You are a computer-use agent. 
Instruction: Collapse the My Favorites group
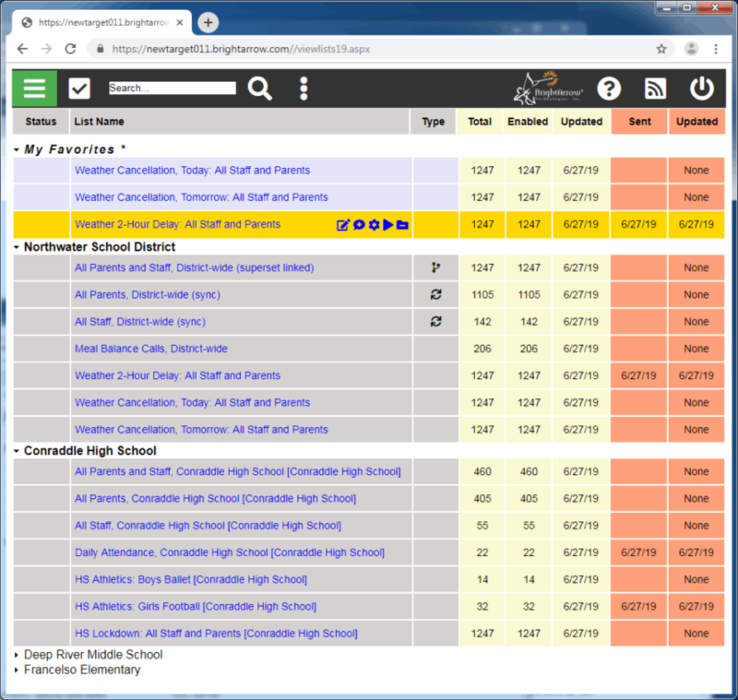click(17, 149)
